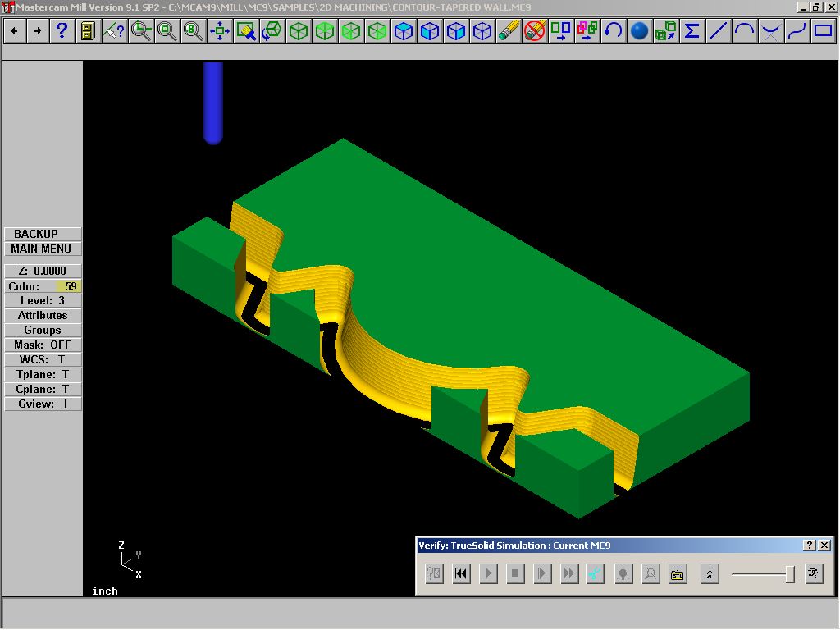Click the Unzoom magnifier icon

(167, 31)
